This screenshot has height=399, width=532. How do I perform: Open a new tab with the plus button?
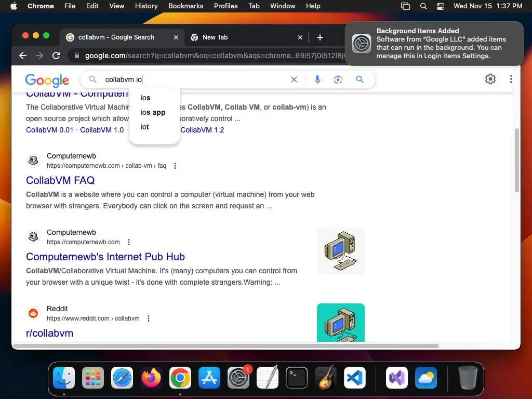(320, 37)
